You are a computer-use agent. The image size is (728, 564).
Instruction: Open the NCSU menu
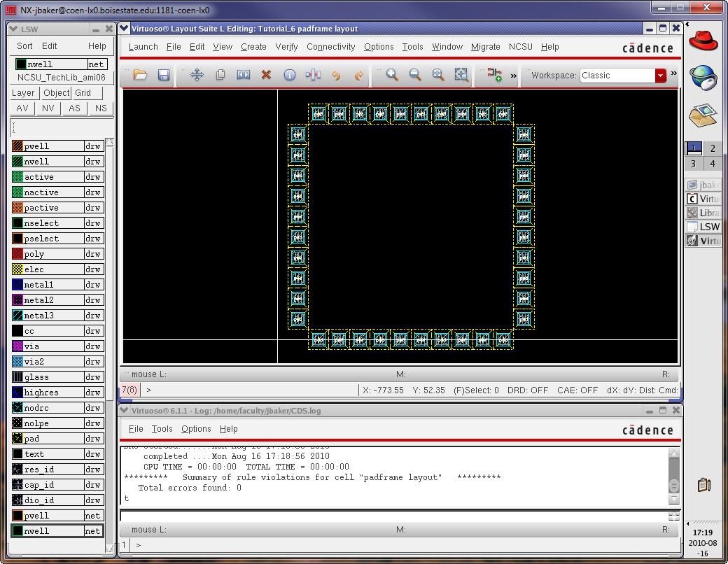(x=520, y=47)
